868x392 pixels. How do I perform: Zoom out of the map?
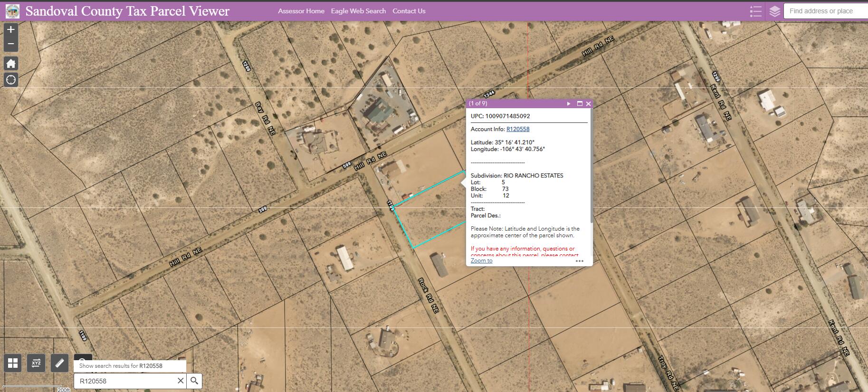point(11,44)
